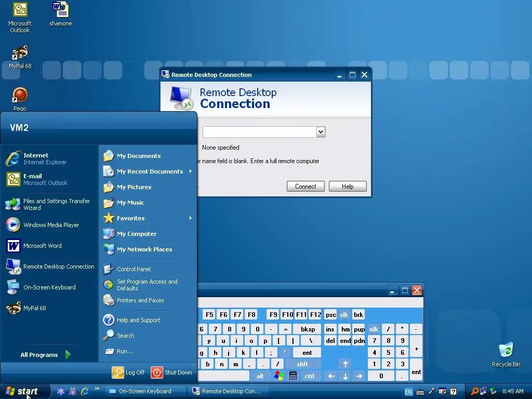
Task: Open Microsoft Outlook desktop icon
Action: [20, 17]
